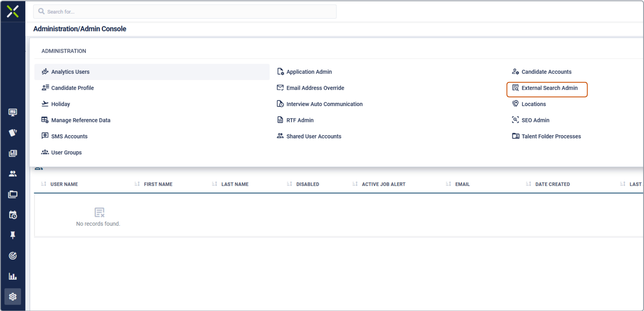Click the External Search Admin icon
644x311 pixels.
[516, 88]
